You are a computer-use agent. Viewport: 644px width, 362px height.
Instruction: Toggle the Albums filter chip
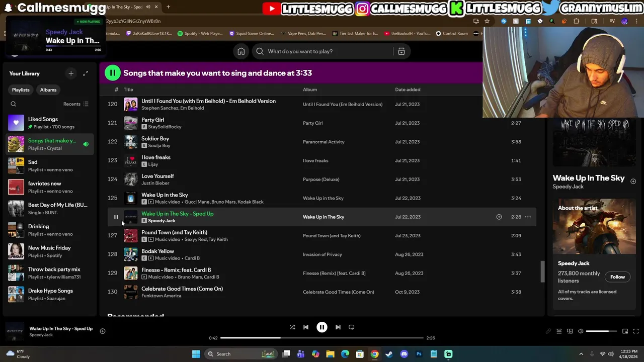(48, 90)
